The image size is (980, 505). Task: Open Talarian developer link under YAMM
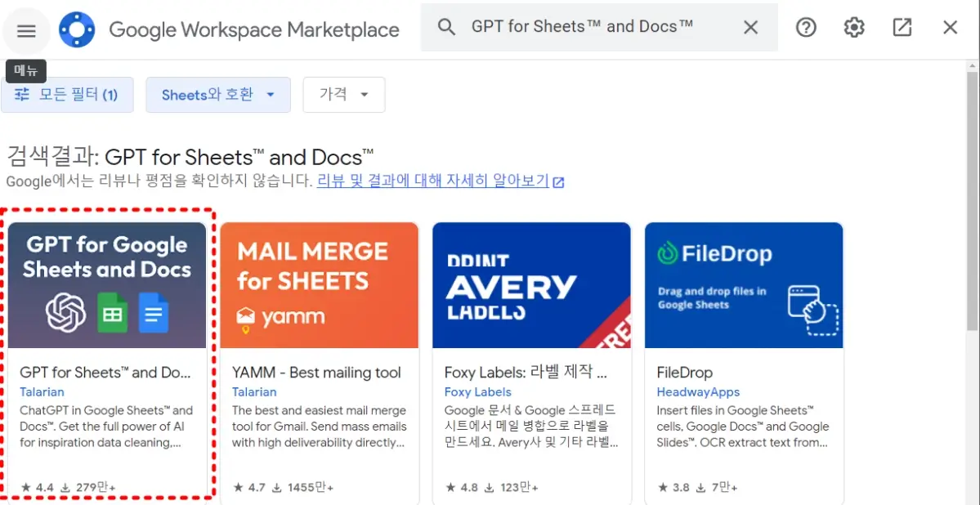pos(254,392)
